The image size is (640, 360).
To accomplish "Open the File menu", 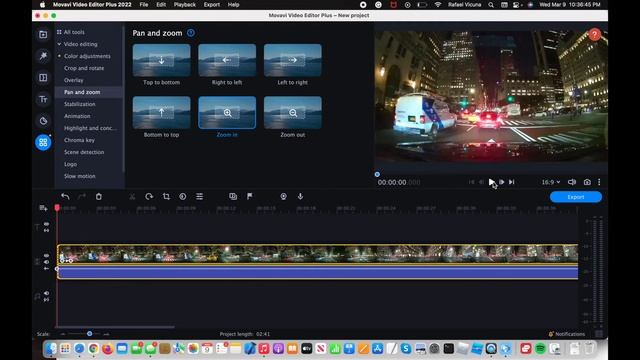I will click(x=144, y=4).
